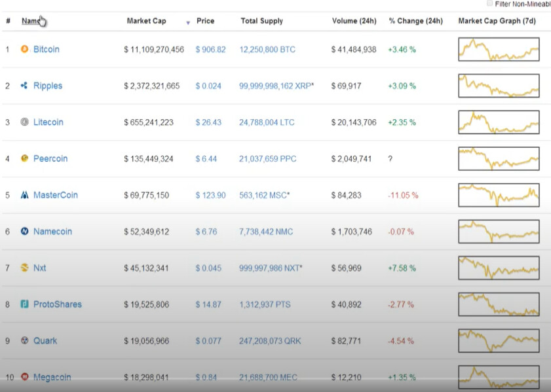Viewport: 551px width, 392px height.
Task: Open the Litecoin name link
Action: coord(48,122)
